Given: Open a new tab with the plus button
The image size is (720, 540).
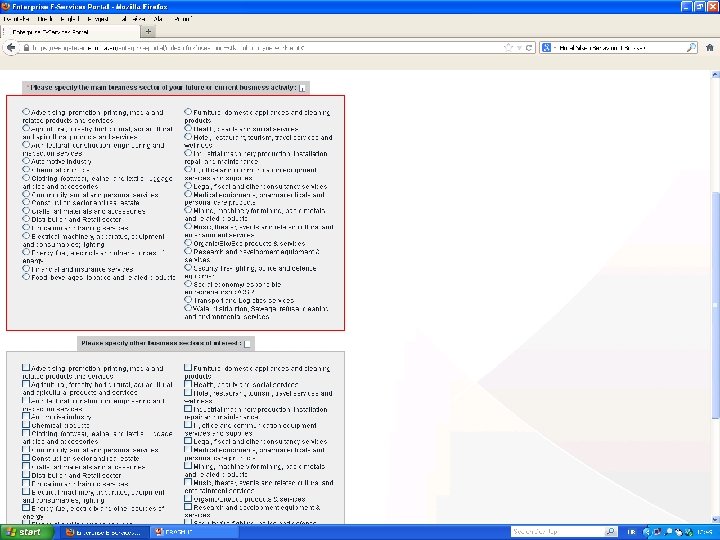Looking at the screenshot, I should click(148, 32).
